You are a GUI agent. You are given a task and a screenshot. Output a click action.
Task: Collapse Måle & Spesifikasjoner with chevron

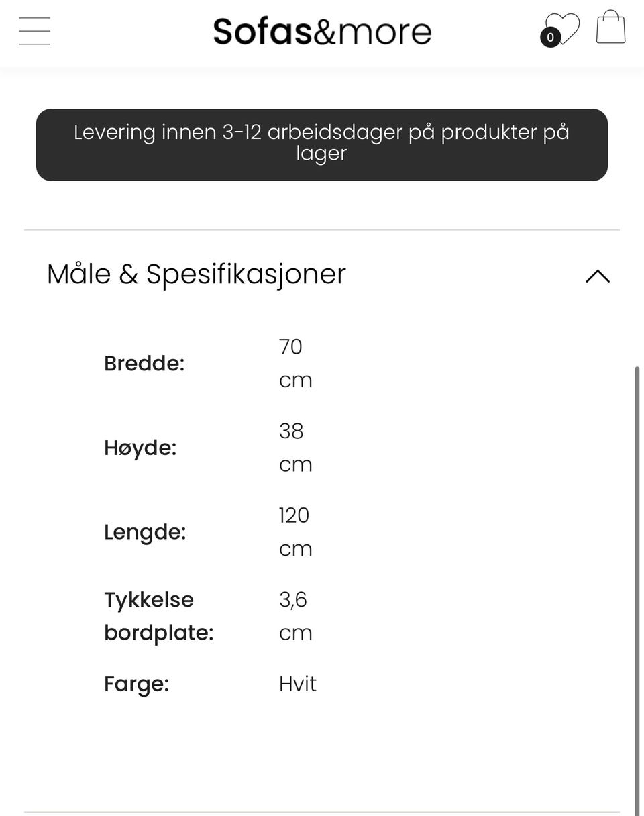(598, 276)
